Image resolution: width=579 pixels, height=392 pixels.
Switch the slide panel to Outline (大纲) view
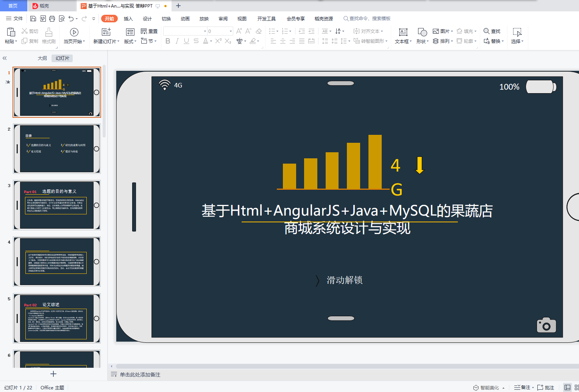[42, 58]
